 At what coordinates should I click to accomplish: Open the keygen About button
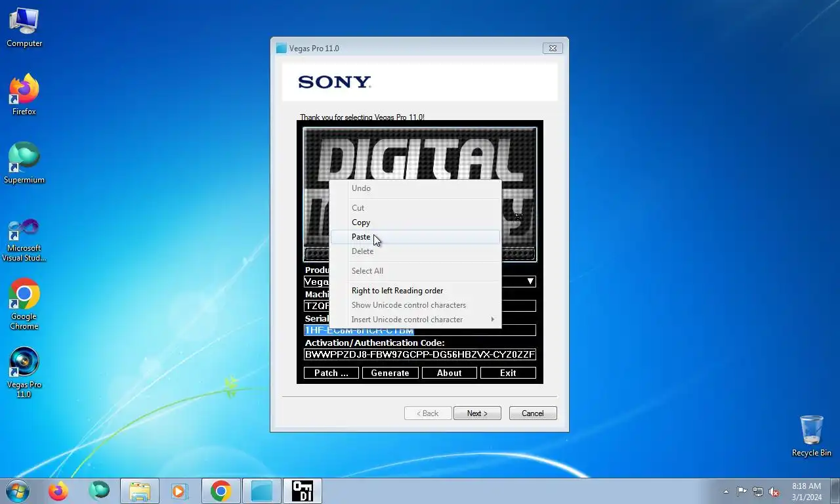[x=449, y=373]
